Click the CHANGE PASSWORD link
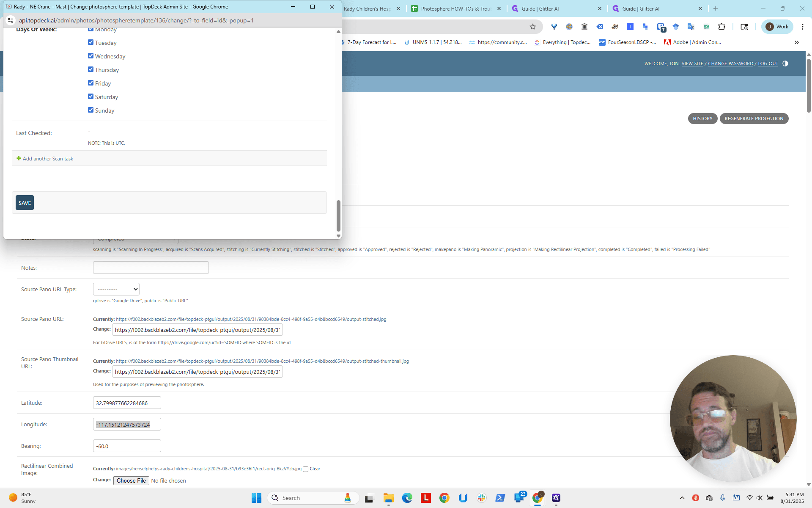The image size is (812, 508). click(x=730, y=63)
